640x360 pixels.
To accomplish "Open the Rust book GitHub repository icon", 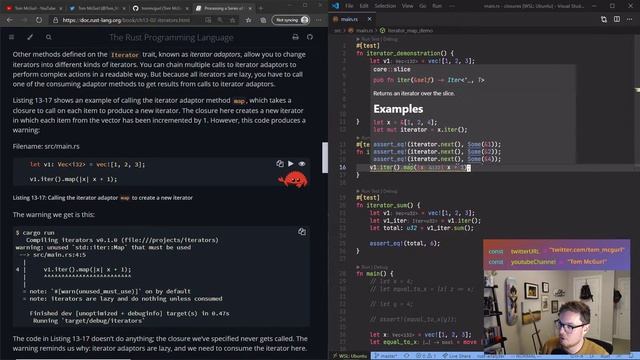I will pos(310,37).
